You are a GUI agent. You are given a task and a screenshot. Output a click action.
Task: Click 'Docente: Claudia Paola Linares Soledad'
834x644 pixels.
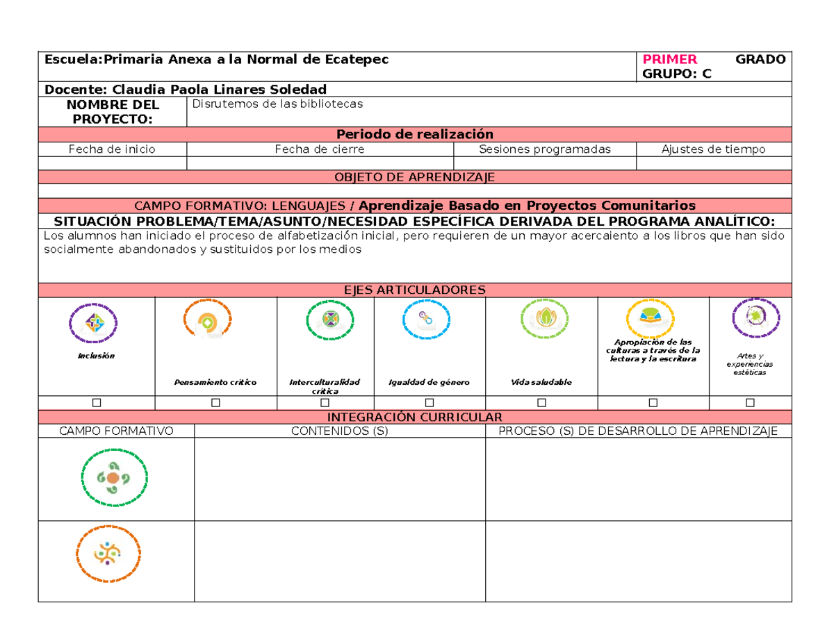185,89
